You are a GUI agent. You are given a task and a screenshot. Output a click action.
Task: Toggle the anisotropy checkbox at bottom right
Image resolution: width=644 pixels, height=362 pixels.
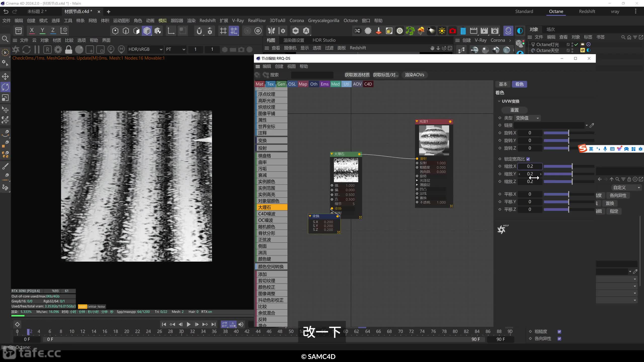[x=559, y=339]
